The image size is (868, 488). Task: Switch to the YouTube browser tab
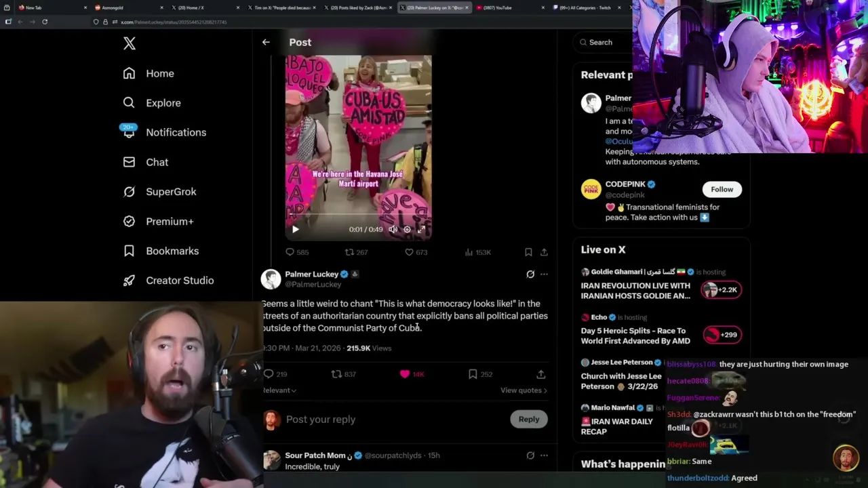coord(510,7)
